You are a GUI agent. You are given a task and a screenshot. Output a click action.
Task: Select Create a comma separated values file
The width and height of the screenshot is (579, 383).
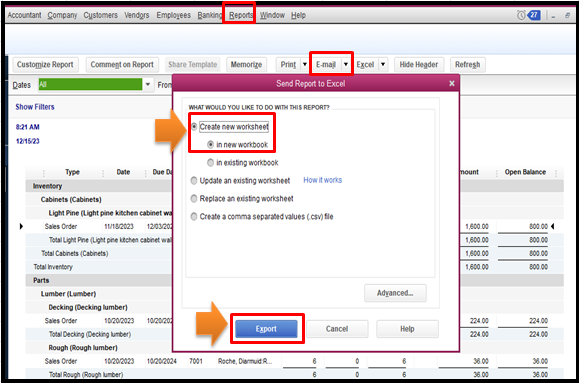194,216
